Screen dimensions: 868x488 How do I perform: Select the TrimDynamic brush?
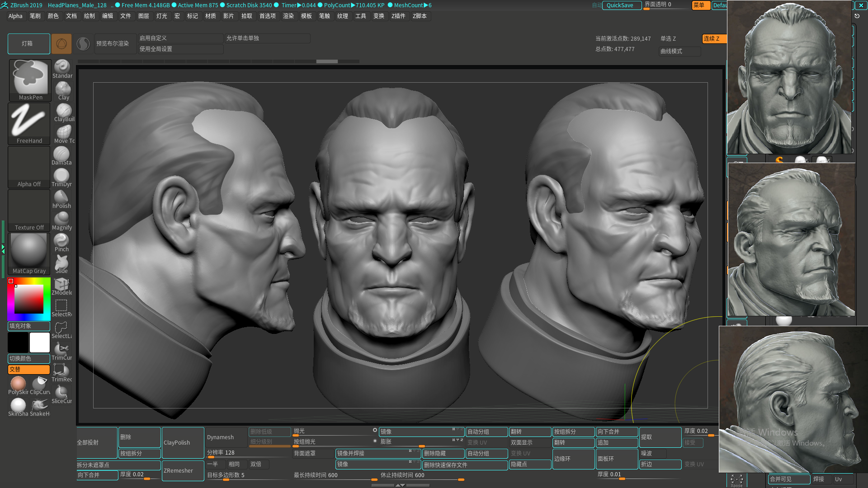[x=61, y=178]
